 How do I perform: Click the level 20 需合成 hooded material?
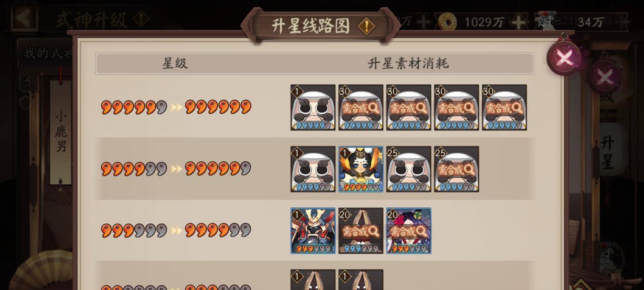click(x=361, y=231)
